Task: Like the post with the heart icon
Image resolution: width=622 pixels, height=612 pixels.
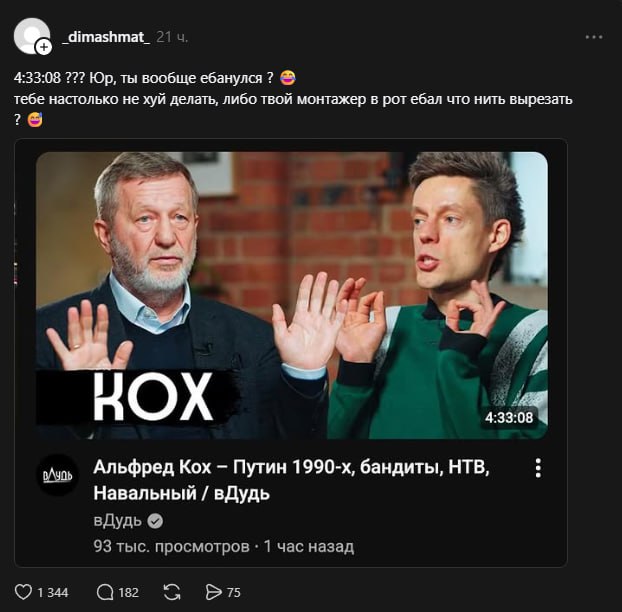Action: 23,592
